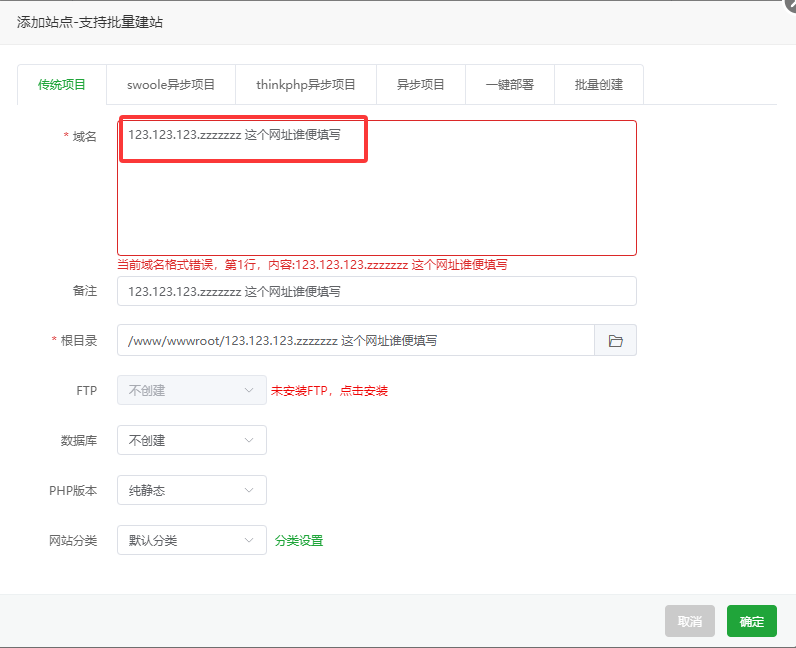Focus the 备注 input field
This screenshot has width=796, height=648.
tap(377, 291)
